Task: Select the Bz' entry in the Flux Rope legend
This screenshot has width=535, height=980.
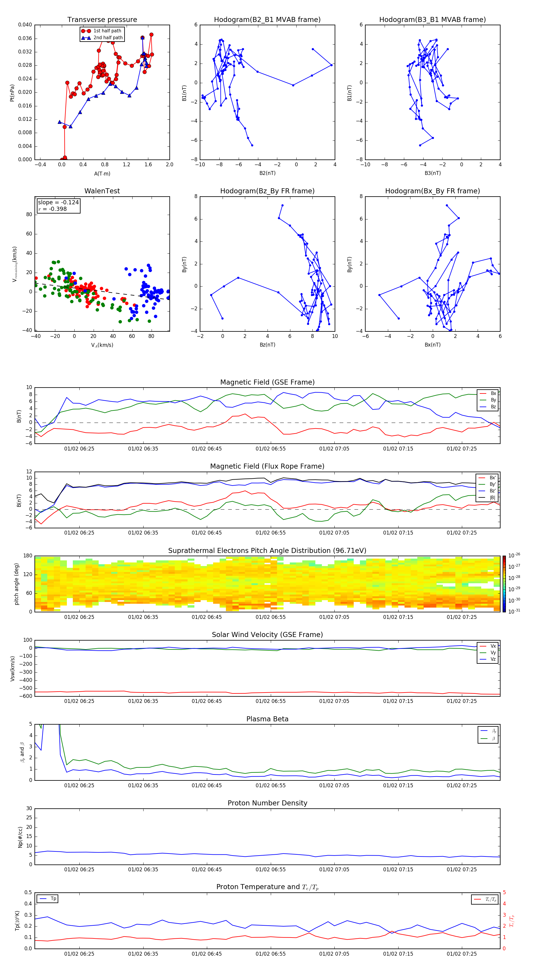Action: tap(487, 491)
